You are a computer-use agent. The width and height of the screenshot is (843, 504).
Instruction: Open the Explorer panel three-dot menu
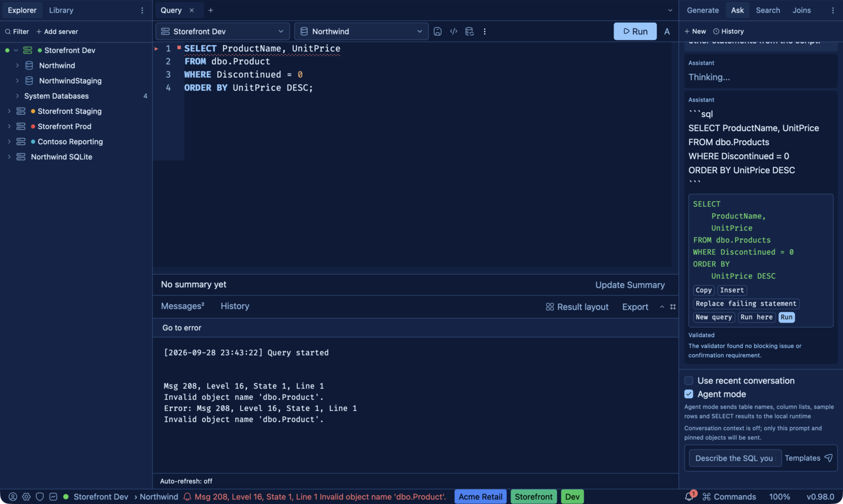coord(142,11)
